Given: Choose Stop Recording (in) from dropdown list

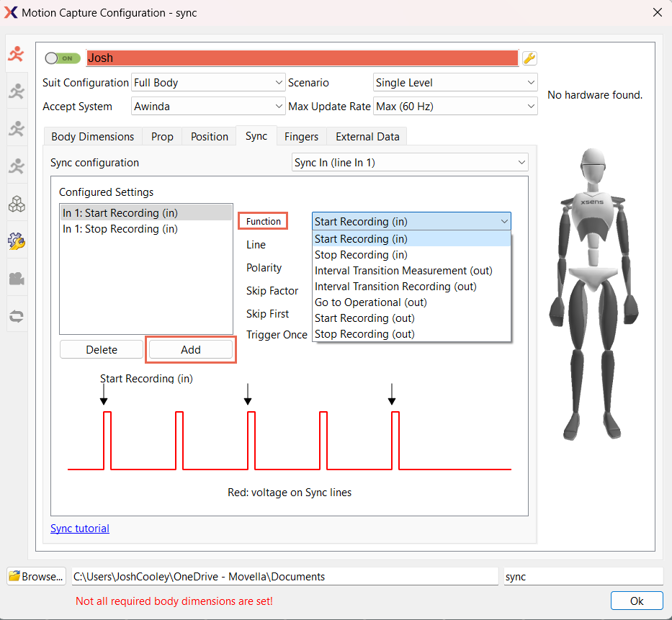Looking at the screenshot, I should pos(411,254).
